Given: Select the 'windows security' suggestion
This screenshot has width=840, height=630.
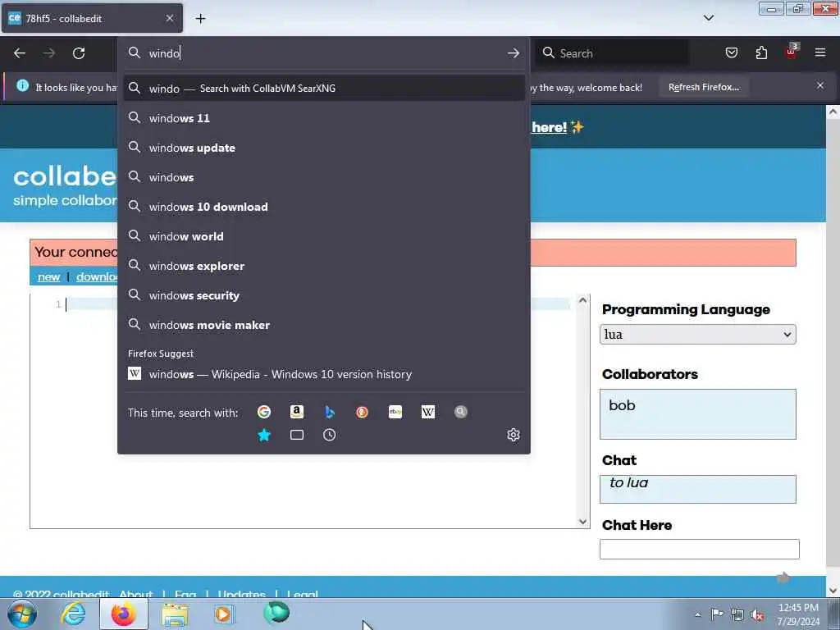Looking at the screenshot, I should [324, 295].
